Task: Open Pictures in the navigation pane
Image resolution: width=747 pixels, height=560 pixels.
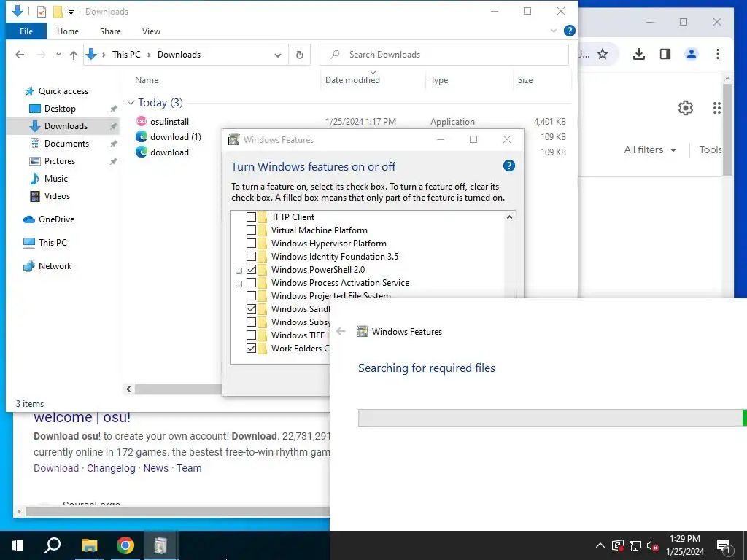Action: click(60, 161)
